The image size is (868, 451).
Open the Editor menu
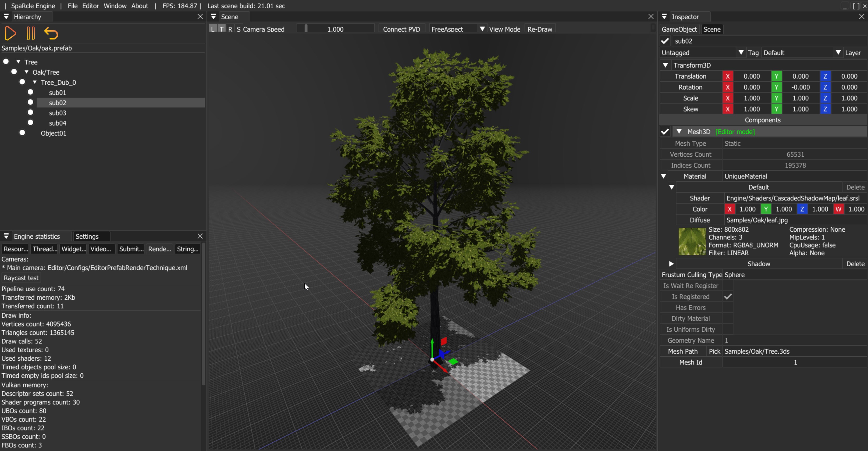(90, 6)
